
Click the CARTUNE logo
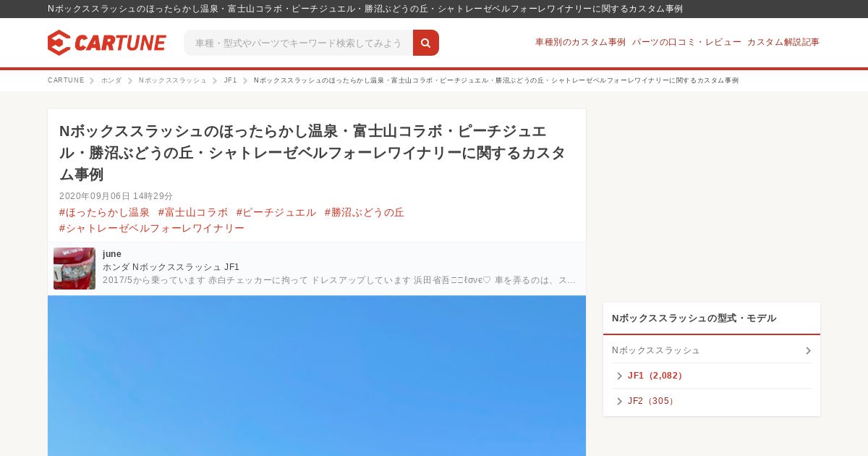pos(107,43)
